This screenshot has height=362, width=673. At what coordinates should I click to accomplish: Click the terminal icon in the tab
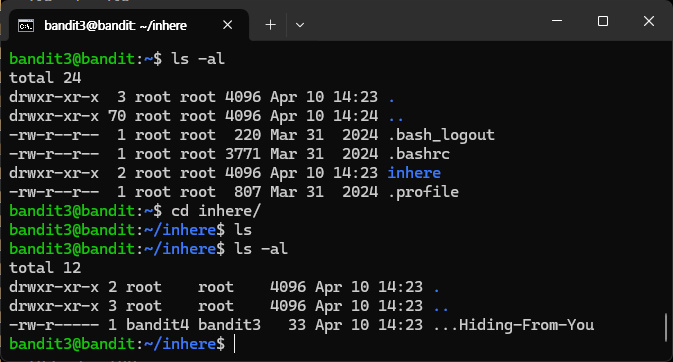(26, 26)
